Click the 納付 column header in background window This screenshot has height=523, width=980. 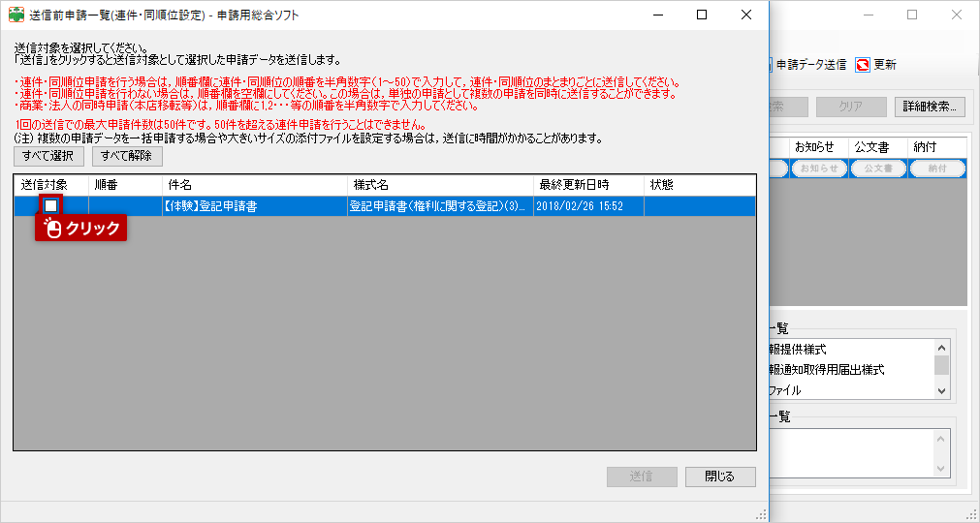(936, 147)
